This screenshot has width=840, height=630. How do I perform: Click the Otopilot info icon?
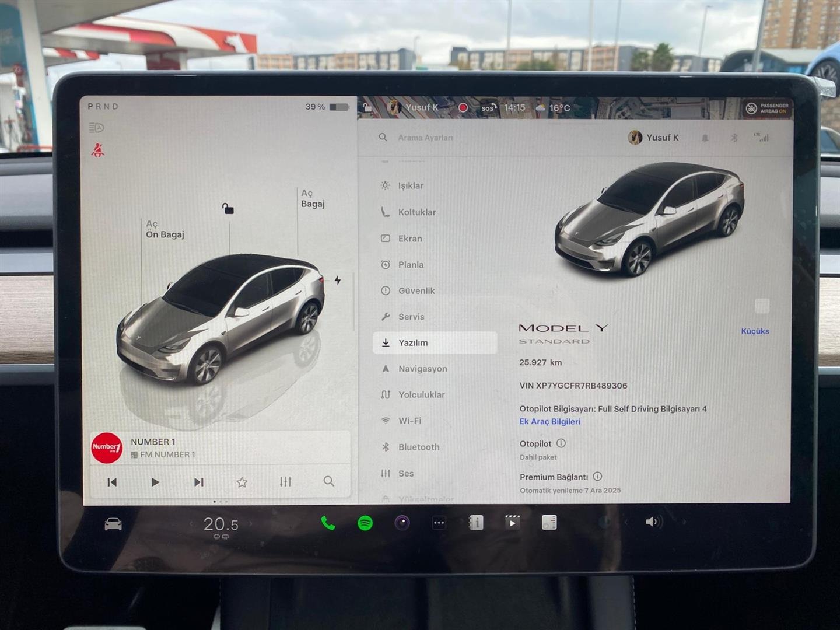pos(561,443)
